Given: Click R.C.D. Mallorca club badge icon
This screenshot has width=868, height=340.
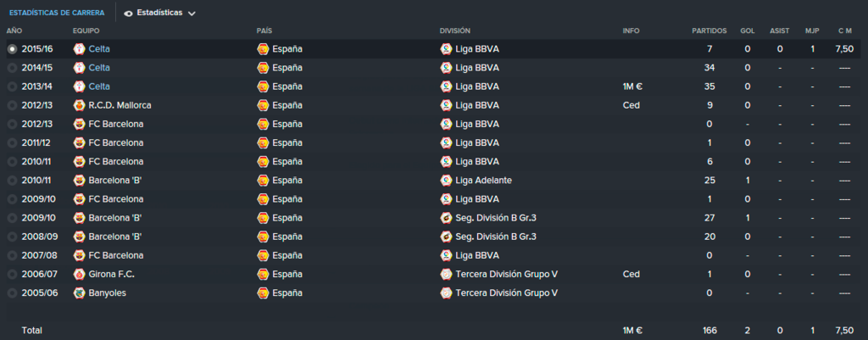Looking at the screenshot, I should tap(79, 105).
